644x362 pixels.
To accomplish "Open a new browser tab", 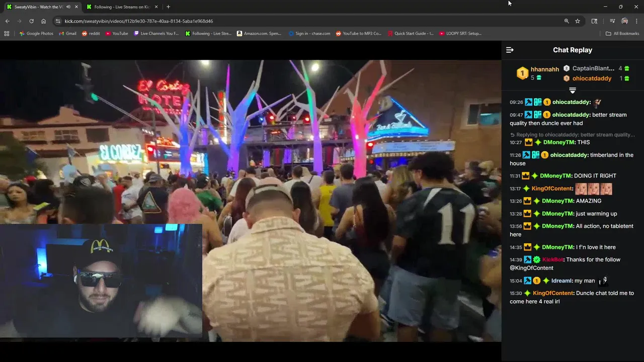I will coord(168,7).
